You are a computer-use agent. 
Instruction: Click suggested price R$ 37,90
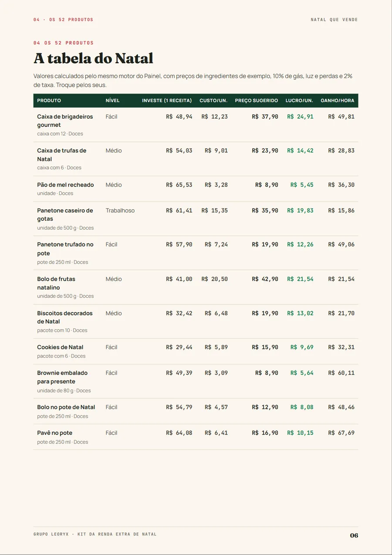pyautogui.click(x=265, y=117)
